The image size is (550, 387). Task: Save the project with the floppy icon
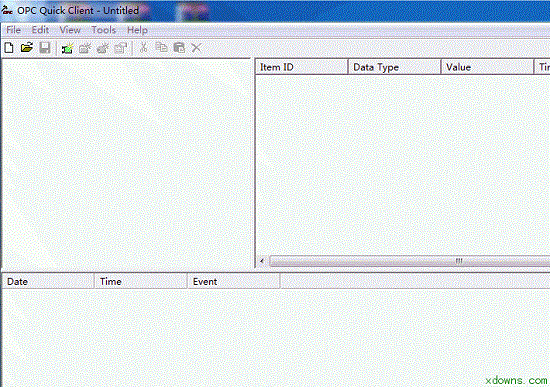point(45,48)
